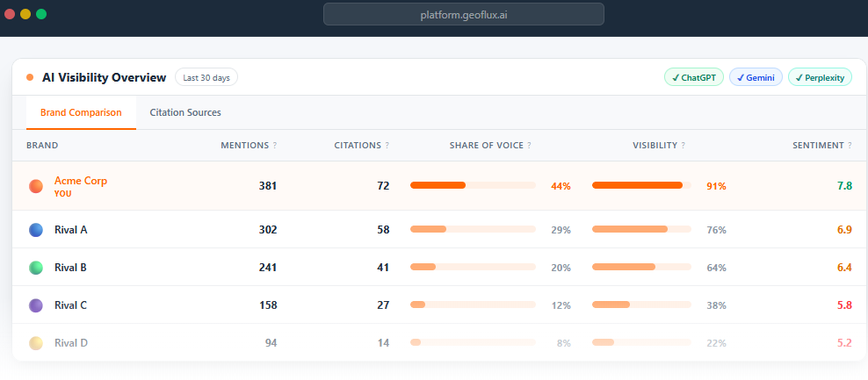The width and height of the screenshot is (868, 380).
Task: Click the help icon beside Visibility header
Action: pyautogui.click(x=684, y=146)
